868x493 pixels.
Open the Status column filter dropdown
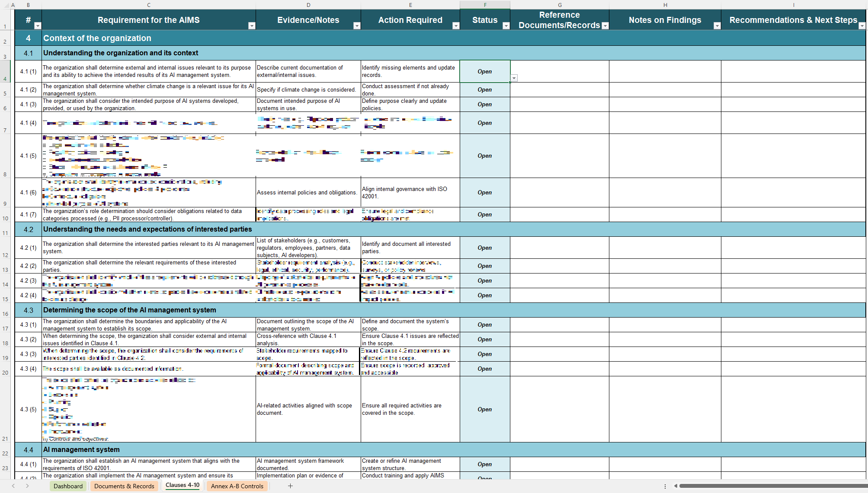coord(506,26)
